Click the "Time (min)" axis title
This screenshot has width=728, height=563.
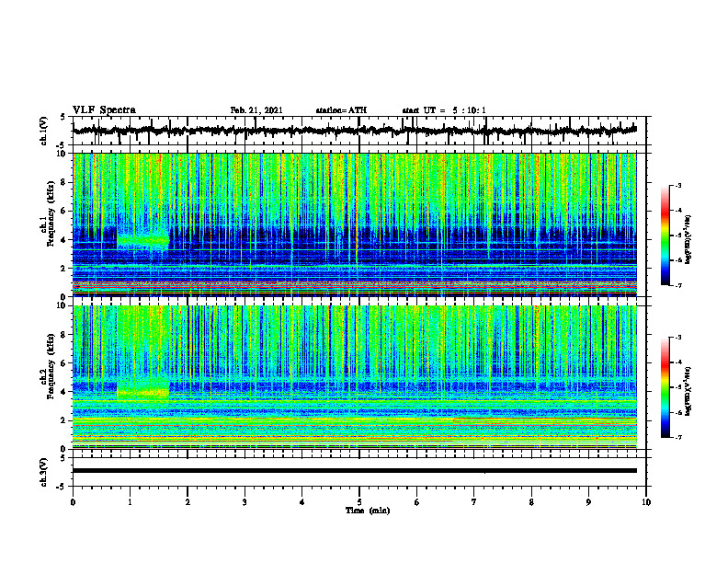click(x=368, y=511)
